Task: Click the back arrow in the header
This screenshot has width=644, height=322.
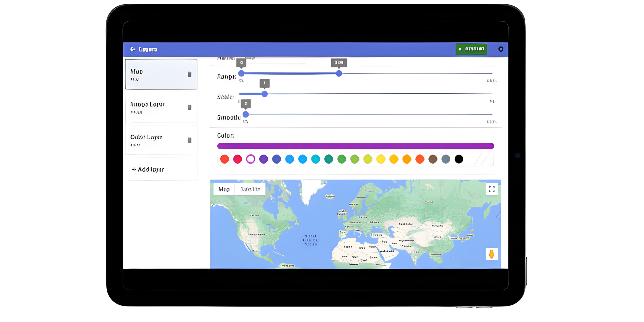Action: pyautogui.click(x=133, y=49)
